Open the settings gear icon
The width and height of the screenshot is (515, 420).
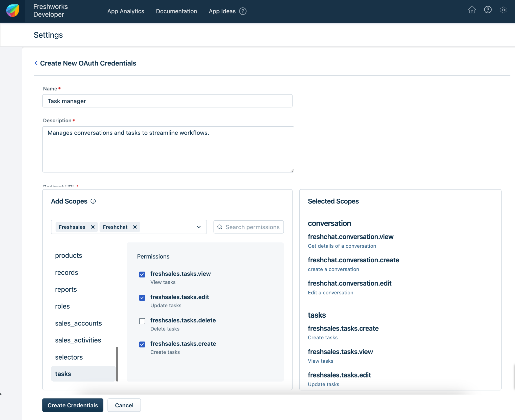tap(503, 10)
